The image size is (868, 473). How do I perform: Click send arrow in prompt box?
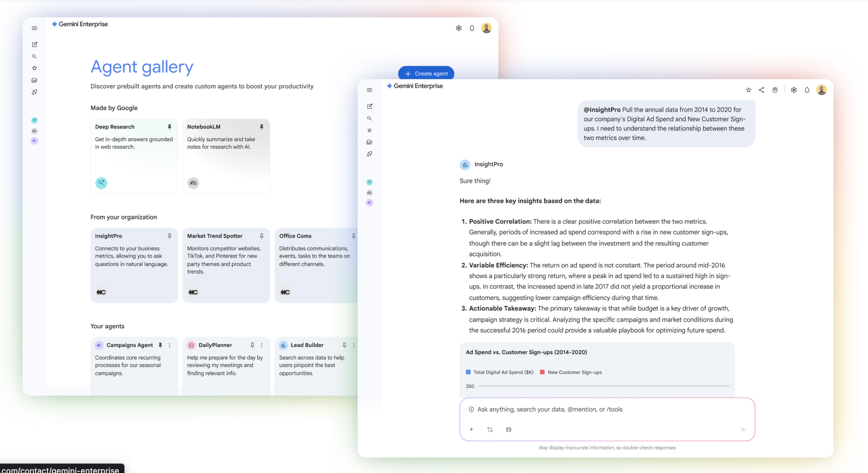pyautogui.click(x=743, y=429)
